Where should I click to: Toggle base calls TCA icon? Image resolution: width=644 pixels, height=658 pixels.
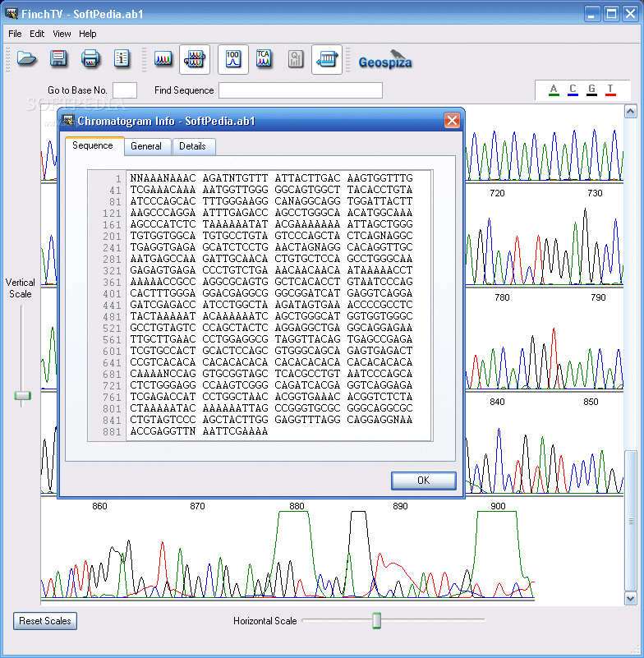click(x=264, y=59)
